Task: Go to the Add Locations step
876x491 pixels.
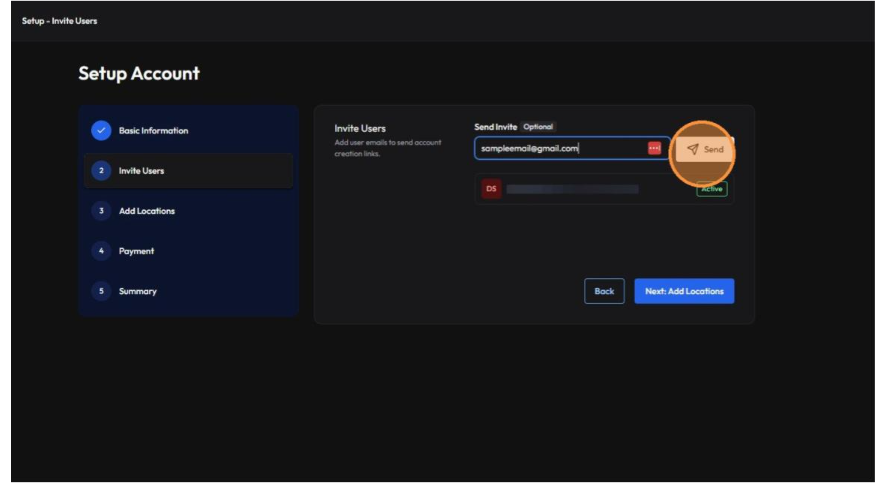Action: [x=188, y=211]
